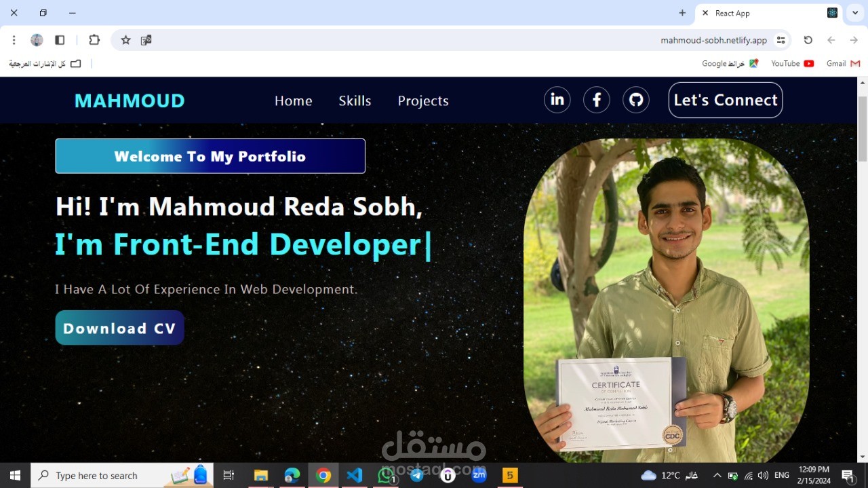Open the 12°C weather widget

point(669,475)
